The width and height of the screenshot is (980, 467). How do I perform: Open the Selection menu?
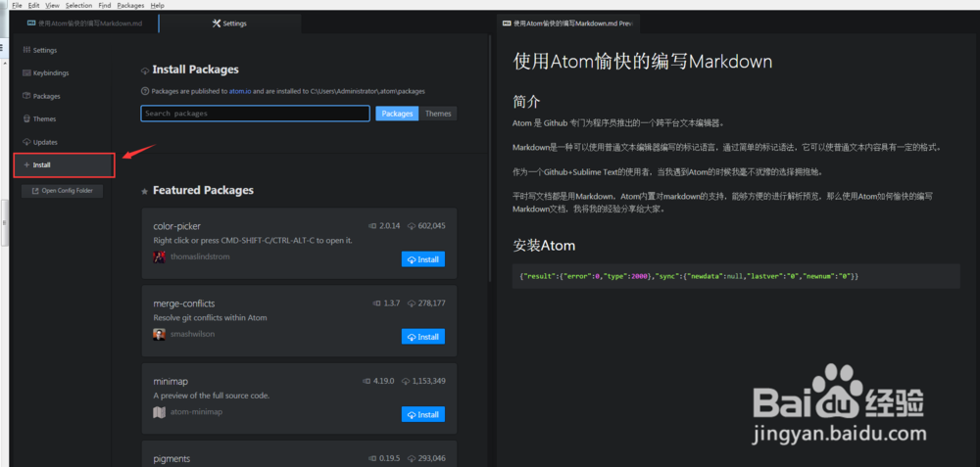point(78,5)
